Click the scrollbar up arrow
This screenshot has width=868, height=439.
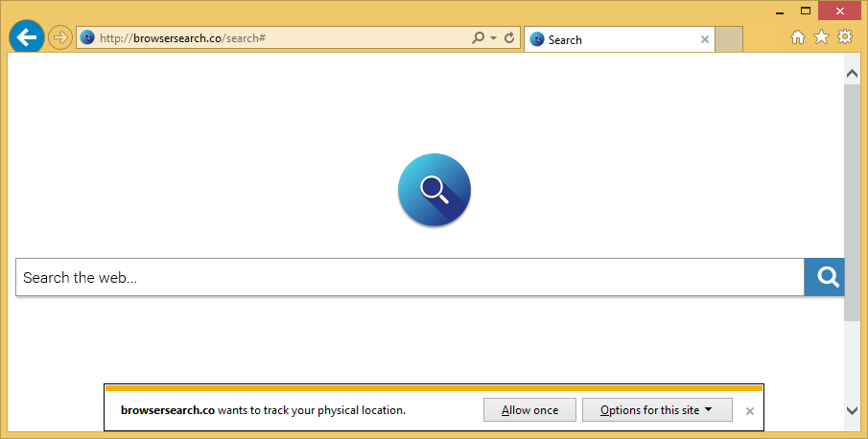[x=852, y=73]
